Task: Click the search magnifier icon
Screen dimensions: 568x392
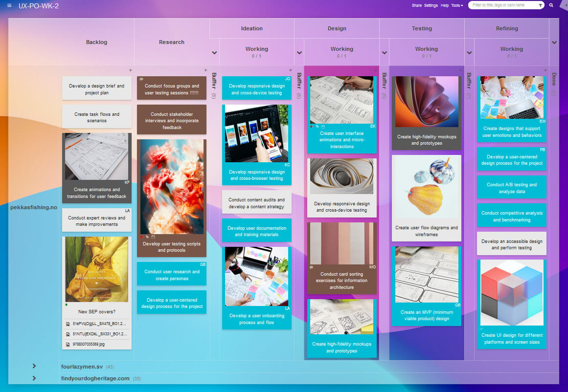Action: (551, 5)
